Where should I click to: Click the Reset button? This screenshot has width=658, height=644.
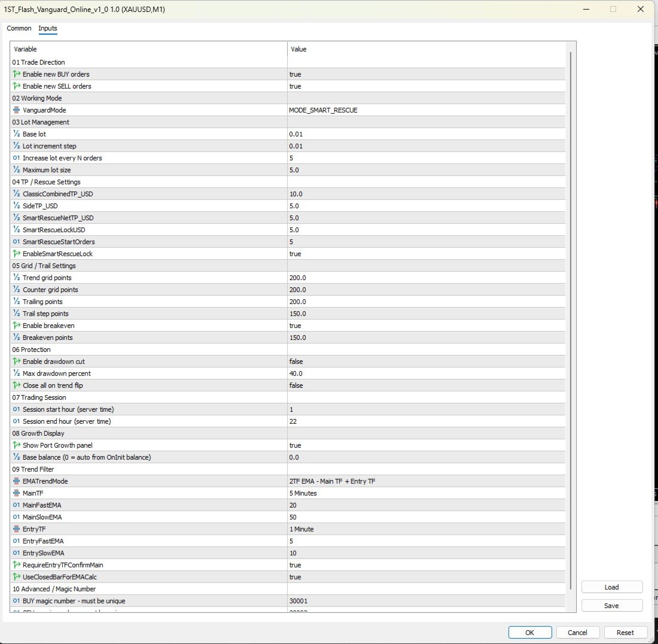point(625,632)
